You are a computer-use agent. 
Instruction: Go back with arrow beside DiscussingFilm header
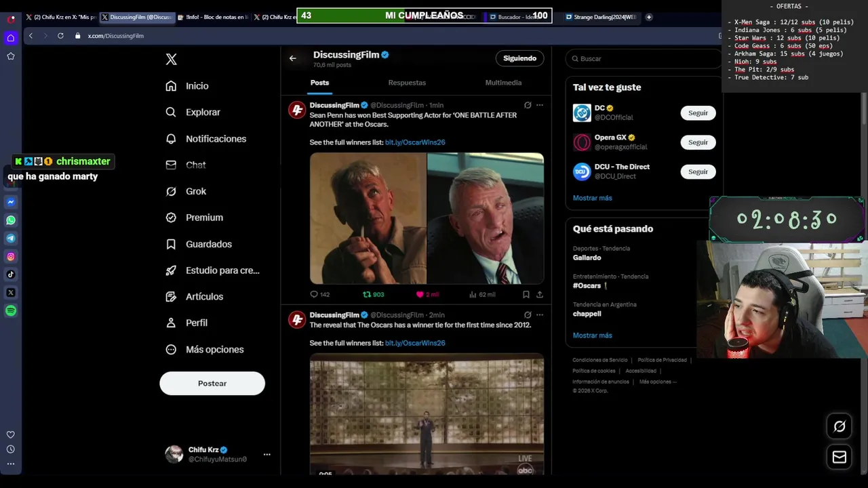[293, 58]
